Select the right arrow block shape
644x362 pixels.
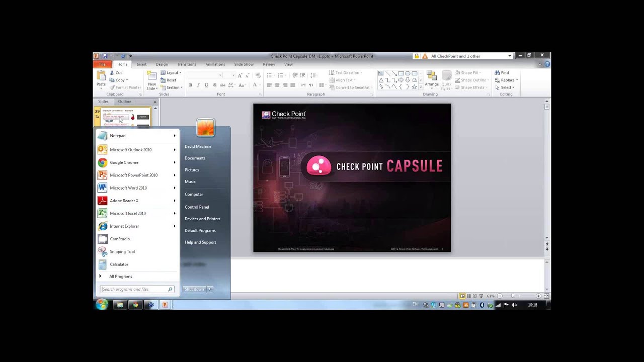pos(401,80)
